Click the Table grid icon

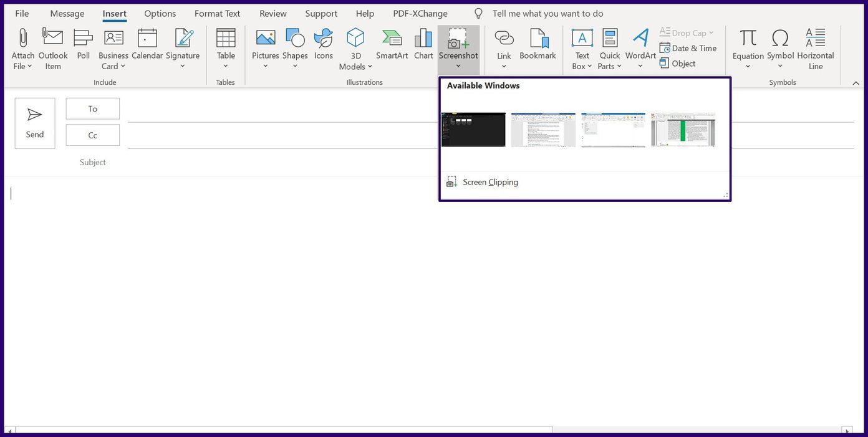[x=226, y=37]
